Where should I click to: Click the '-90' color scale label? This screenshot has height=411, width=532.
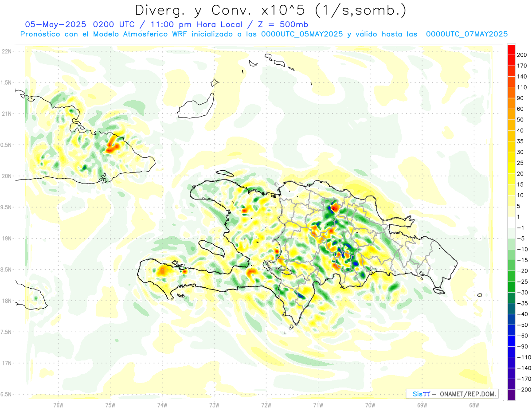[522, 347]
